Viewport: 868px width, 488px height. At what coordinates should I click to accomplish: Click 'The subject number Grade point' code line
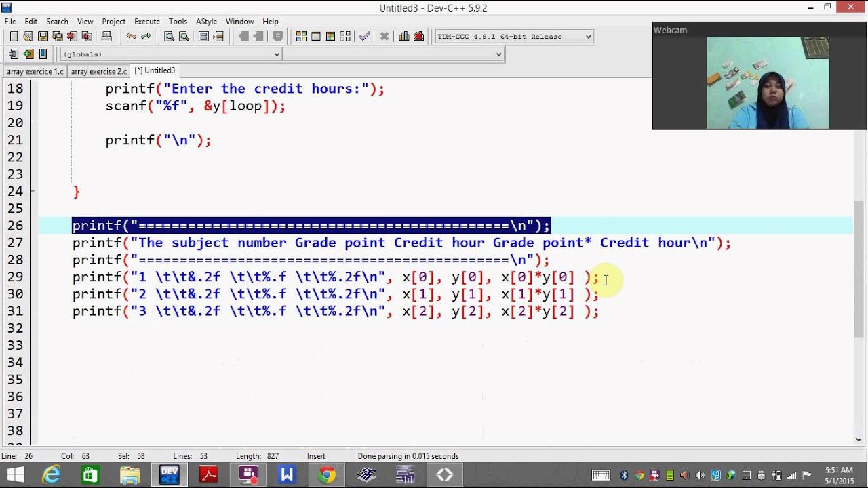pyautogui.click(x=401, y=243)
